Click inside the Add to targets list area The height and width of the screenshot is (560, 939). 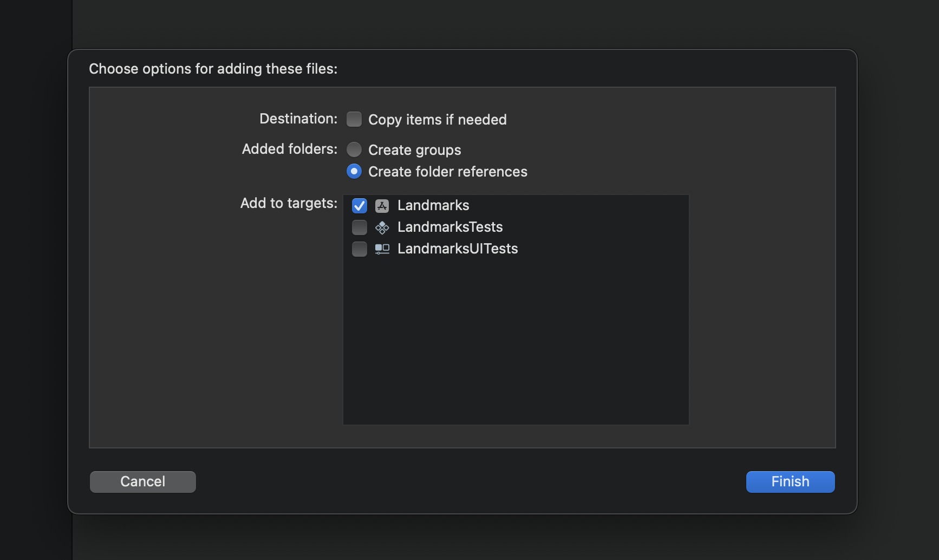(x=514, y=336)
